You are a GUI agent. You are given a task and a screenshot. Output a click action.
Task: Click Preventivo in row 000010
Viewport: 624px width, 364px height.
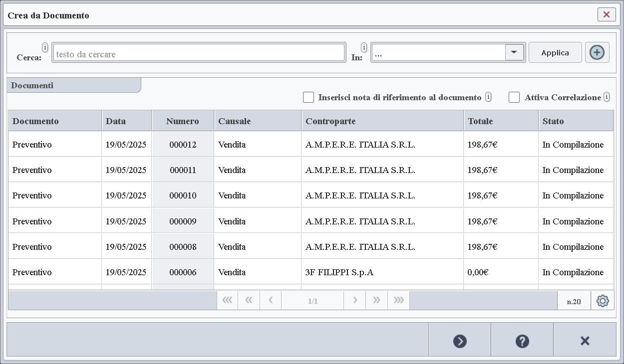click(55, 195)
